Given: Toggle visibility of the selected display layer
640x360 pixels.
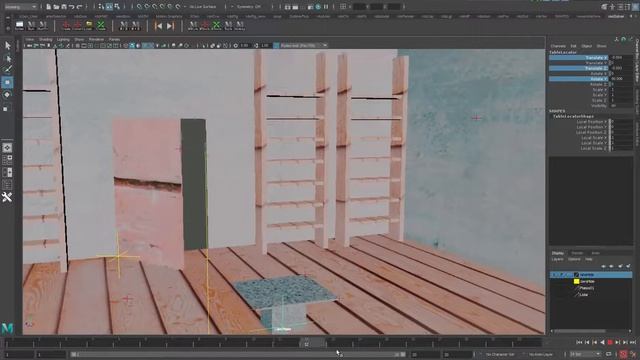Looking at the screenshot, I should pos(554,275).
